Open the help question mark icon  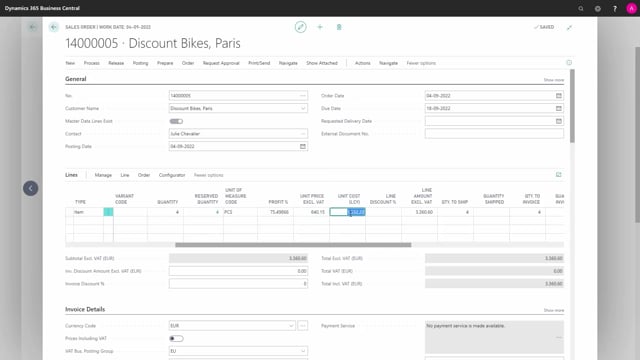click(x=615, y=8)
